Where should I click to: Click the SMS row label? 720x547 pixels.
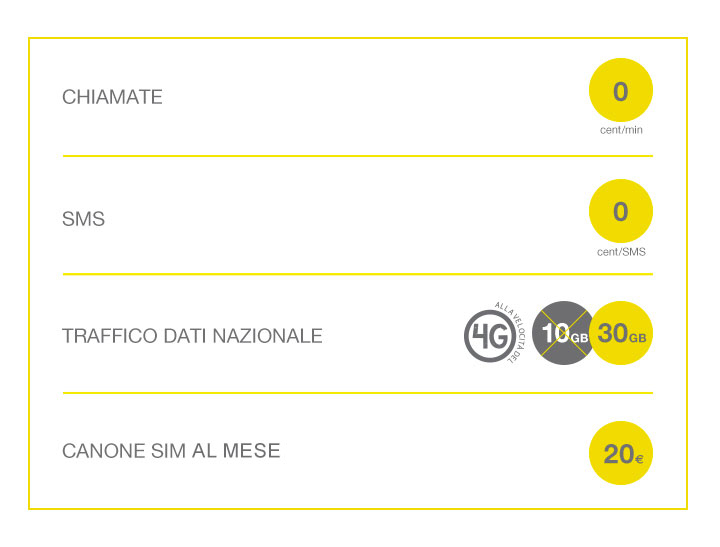point(84,219)
